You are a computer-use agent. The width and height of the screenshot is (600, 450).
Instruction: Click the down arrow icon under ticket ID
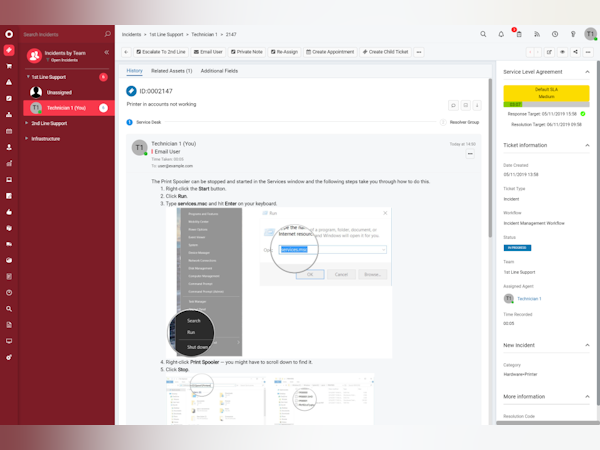pos(477,105)
